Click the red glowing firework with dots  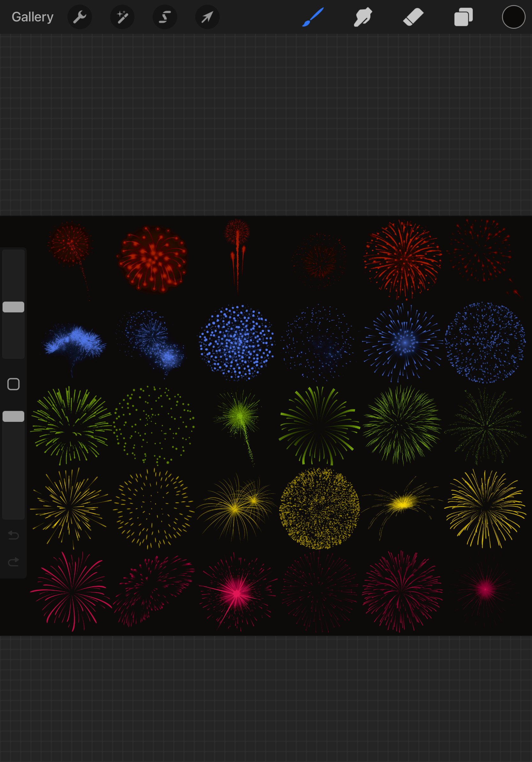pyautogui.click(x=152, y=259)
